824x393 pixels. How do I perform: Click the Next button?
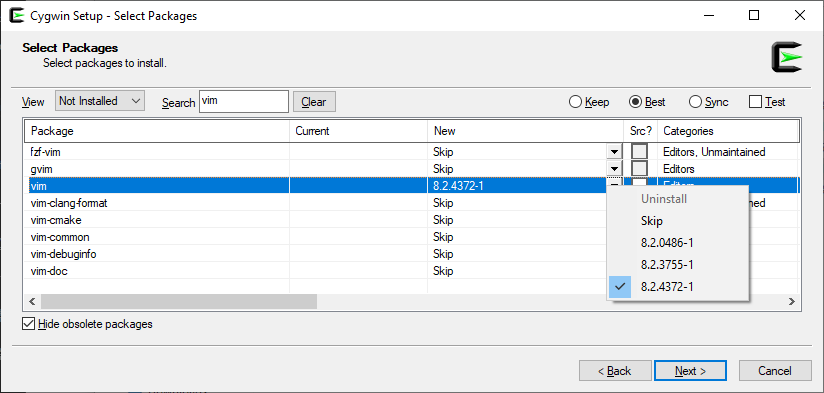click(691, 371)
